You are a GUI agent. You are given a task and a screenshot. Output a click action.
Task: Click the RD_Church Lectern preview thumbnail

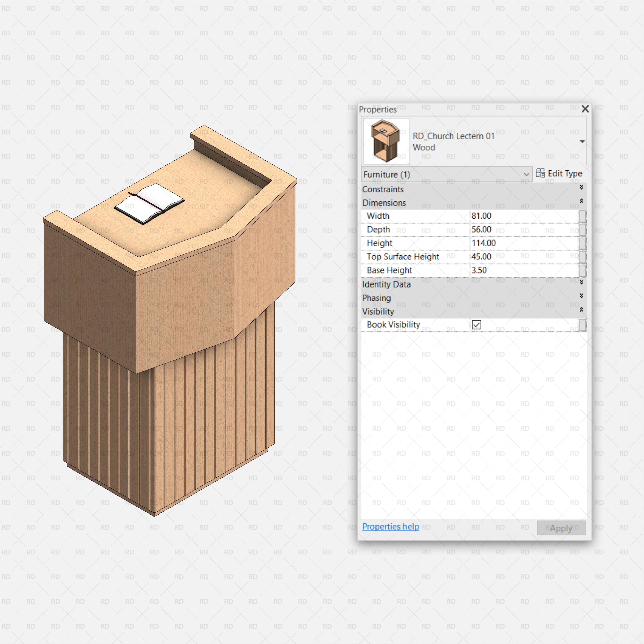387,141
